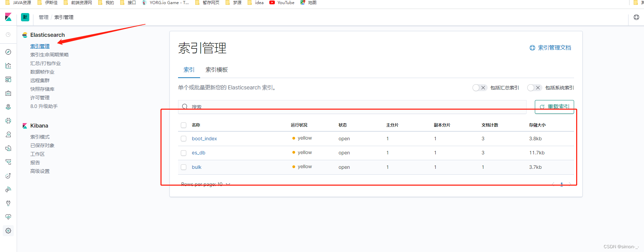Switch to the 索引 tab

(x=189, y=70)
